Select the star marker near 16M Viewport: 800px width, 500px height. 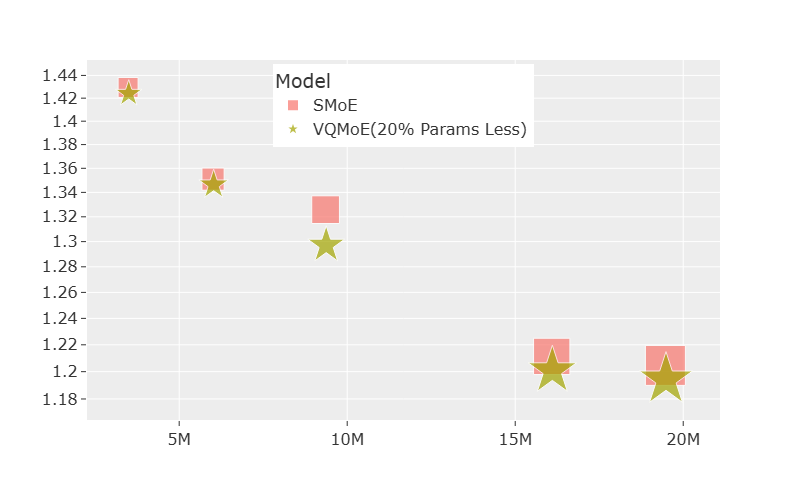pos(551,371)
